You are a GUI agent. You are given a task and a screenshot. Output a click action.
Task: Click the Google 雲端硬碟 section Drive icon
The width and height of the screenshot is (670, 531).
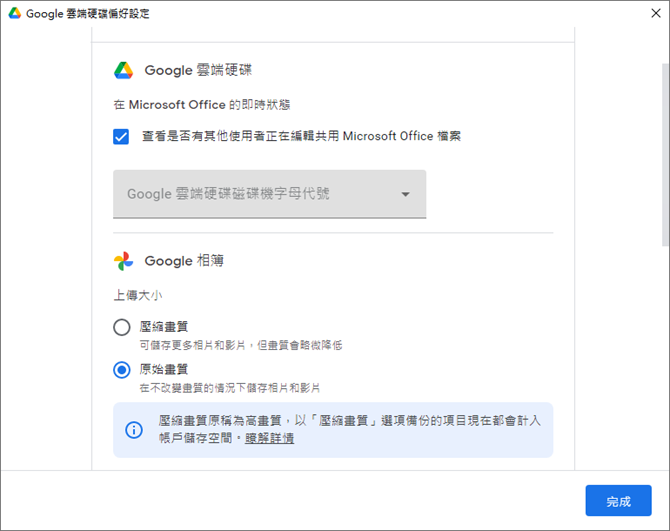click(123, 70)
